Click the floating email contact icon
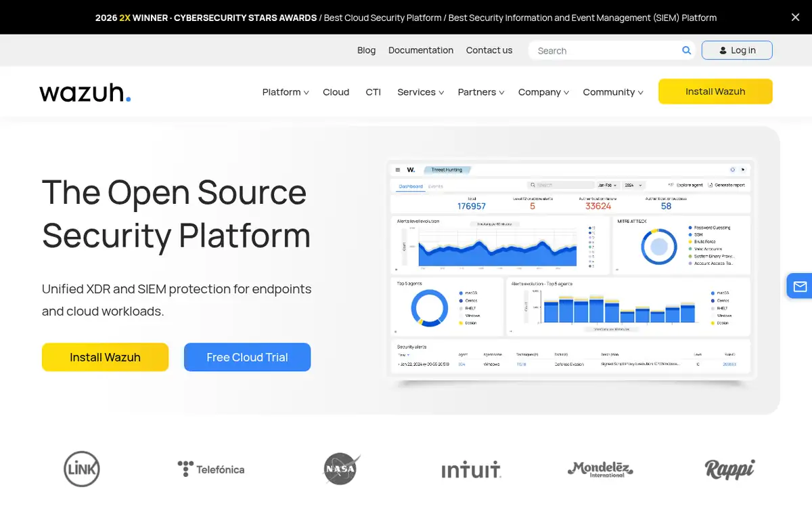This screenshot has width=812, height=508. pyautogui.click(x=800, y=287)
